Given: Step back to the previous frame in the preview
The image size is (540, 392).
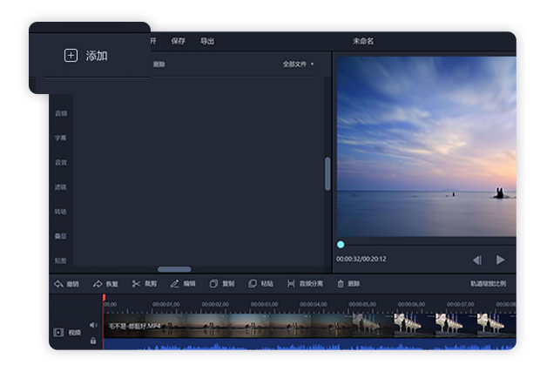Looking at the screenshot, I should point(477,260).
